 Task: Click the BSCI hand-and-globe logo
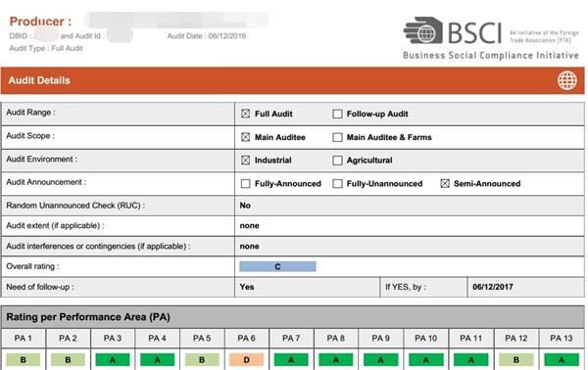423,30
